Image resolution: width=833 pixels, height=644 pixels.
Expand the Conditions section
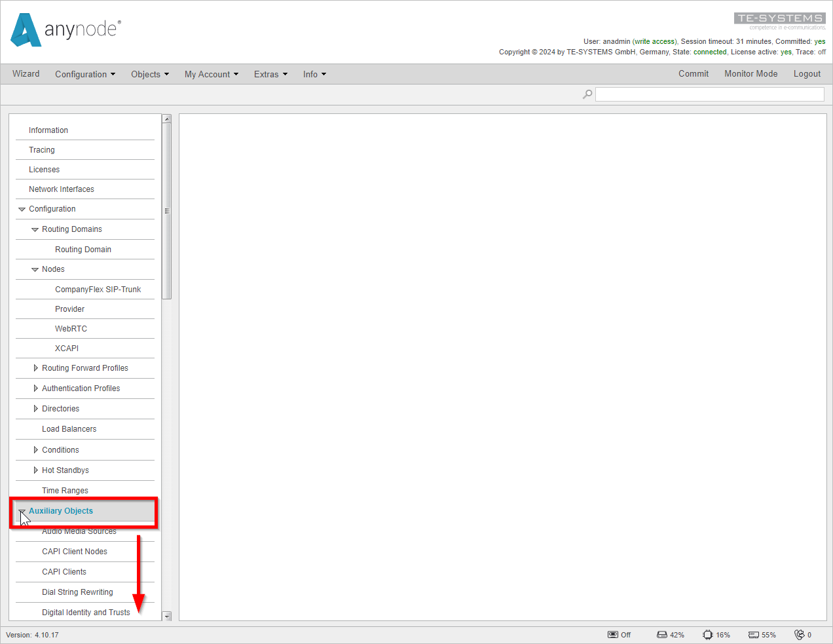click(x=37, y=450)
